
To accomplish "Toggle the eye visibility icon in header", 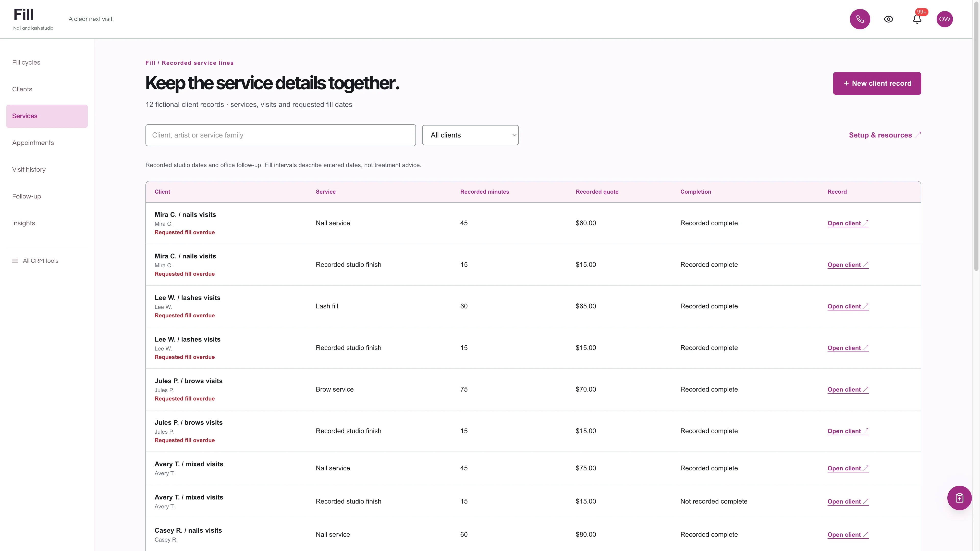I will click(x=888, y=19).
